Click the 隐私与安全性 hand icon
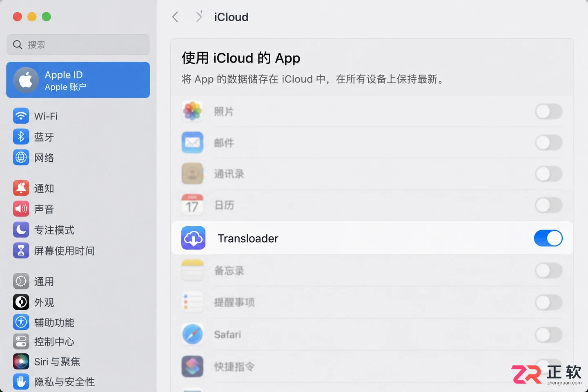The height and width of the screenshot is (392, 588). point(21,382)
